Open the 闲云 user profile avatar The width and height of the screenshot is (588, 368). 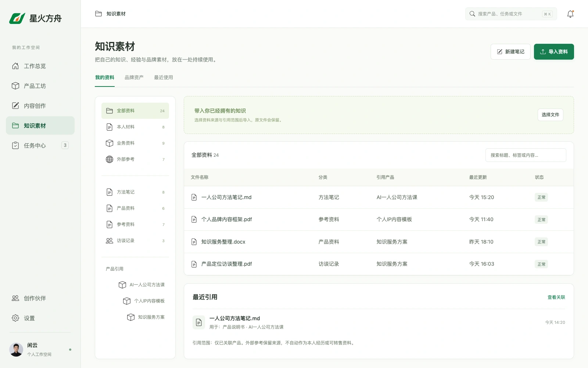(x=16, y=350)
